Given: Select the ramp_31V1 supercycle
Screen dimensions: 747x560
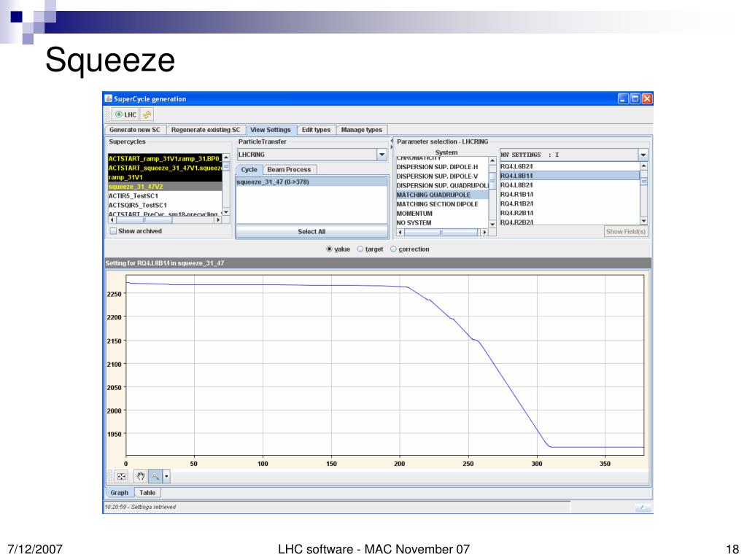Looking at the screenshot, I should tap(165, 177).
